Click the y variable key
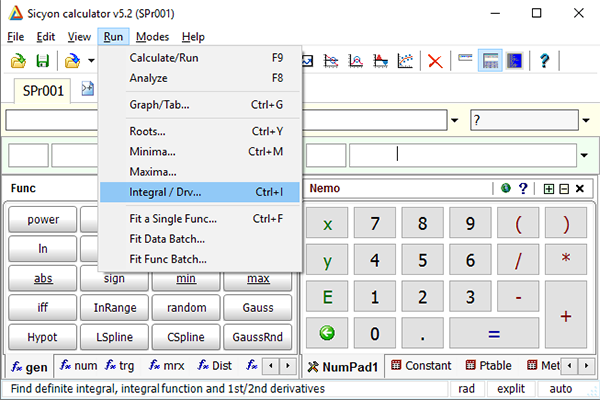 [x=327, y=260]
